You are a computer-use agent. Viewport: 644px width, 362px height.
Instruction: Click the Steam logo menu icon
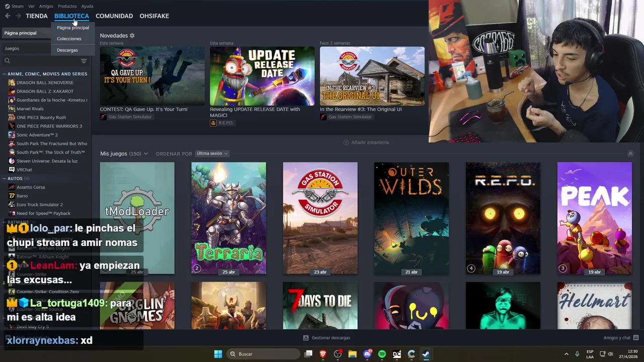[7, 6]
